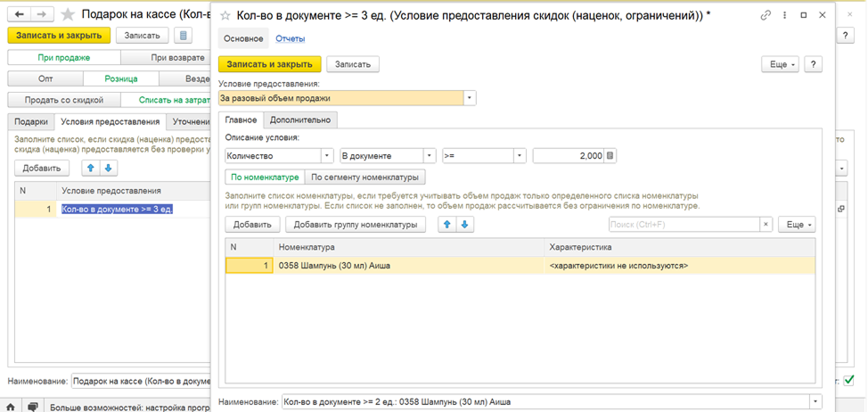
Task: Open help in the background window via ?
Action: pos(846,36)
